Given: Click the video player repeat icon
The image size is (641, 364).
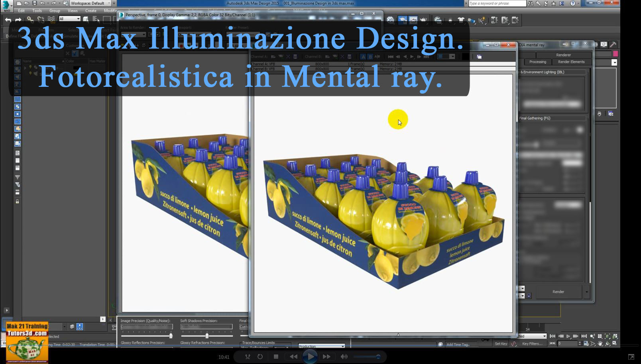Looking at the screenshot, I should click(260, 356).
